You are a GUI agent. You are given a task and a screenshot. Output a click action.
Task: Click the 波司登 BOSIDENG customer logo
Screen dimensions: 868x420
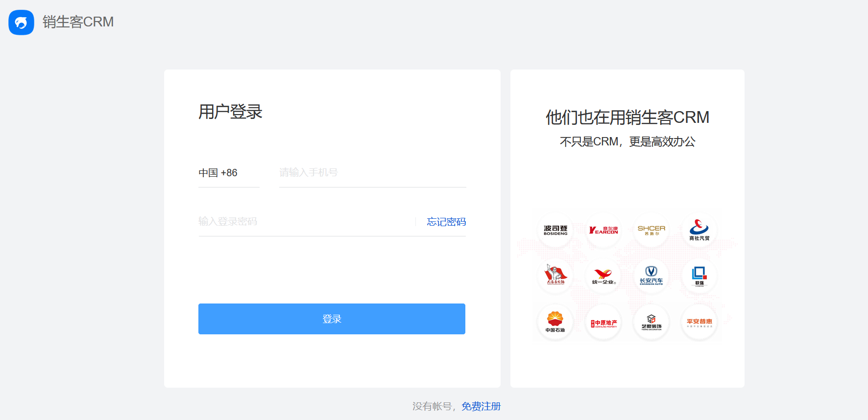tap(555, 230)
